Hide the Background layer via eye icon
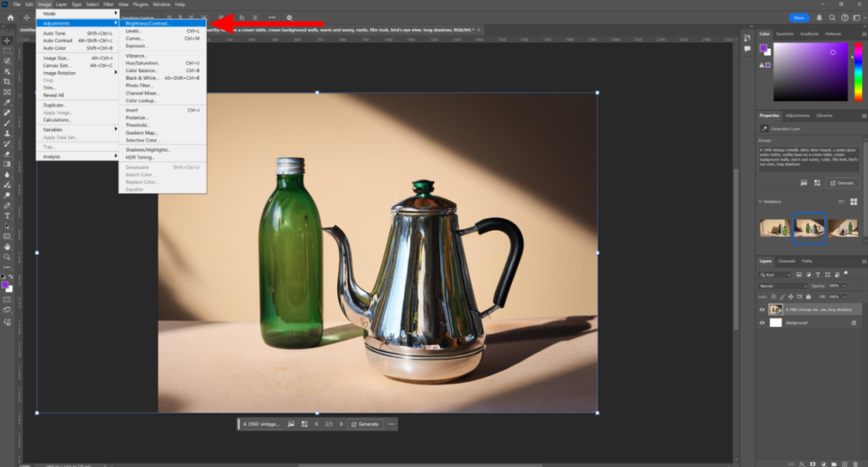This screenshot has height=467, width=868. click(x=762, y=323)
